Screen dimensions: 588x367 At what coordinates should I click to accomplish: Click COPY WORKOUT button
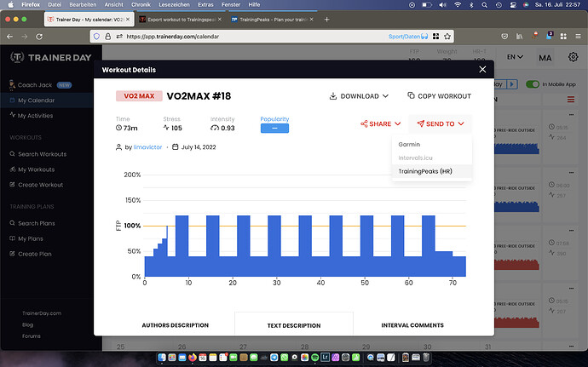tap(439, 96)
